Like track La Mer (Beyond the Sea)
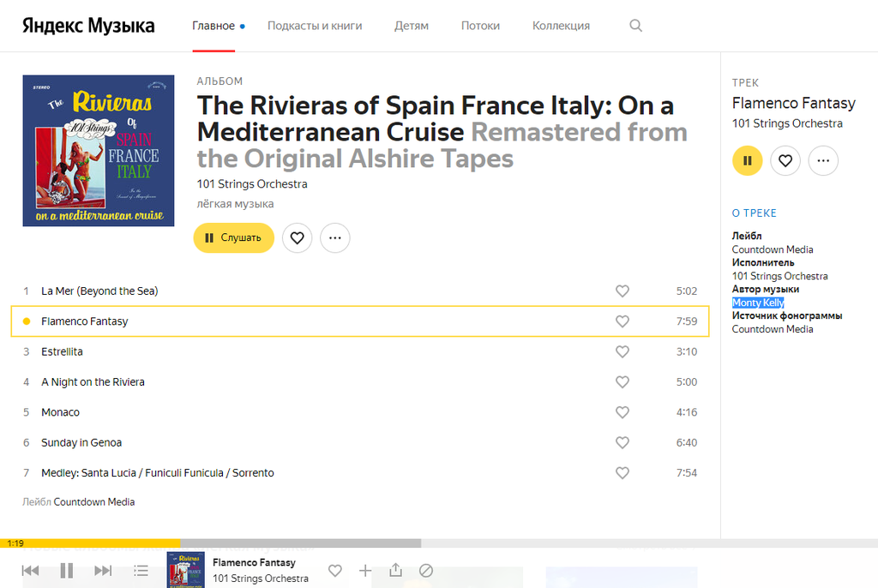This screenshot has width=878, height=588. [622, 291]
